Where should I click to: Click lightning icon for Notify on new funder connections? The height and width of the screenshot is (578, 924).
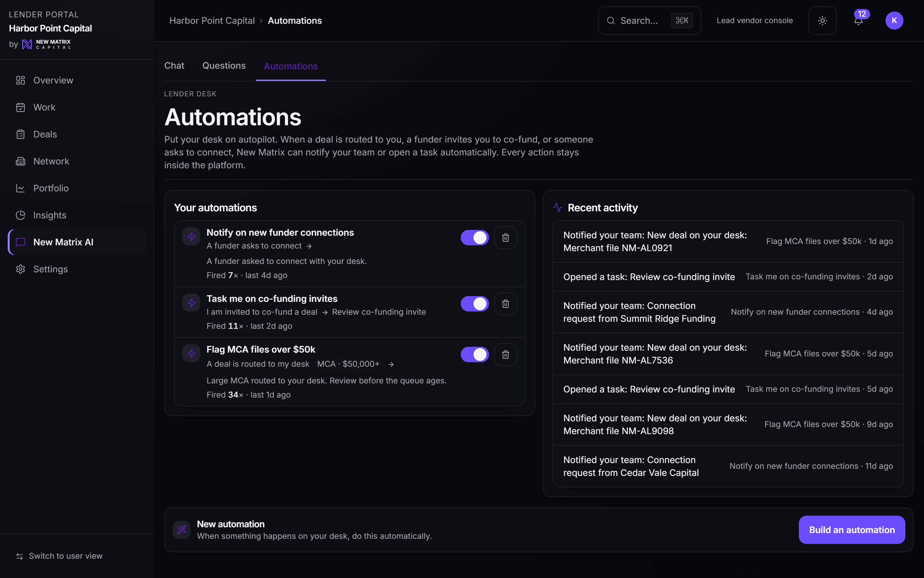coord(191,237)
